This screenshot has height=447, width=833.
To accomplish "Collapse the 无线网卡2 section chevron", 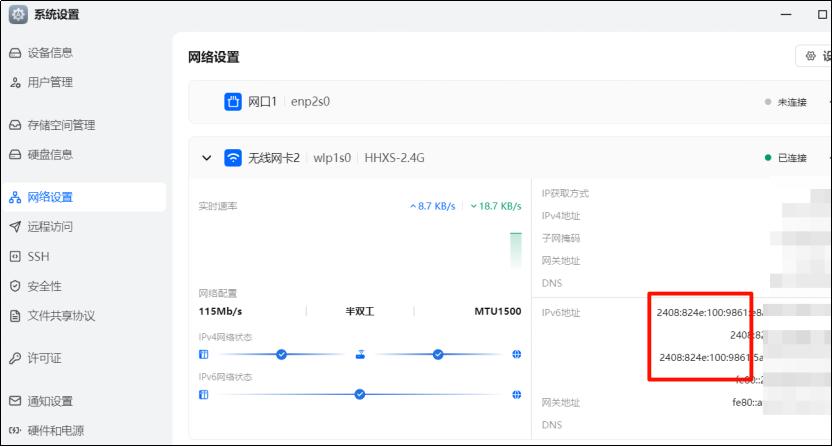I will click(207, 158).
